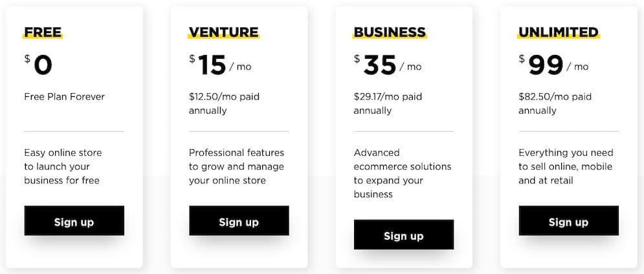644x274 pixels.
Task: Click Sign up under the Venture plan
Action: 239,220
